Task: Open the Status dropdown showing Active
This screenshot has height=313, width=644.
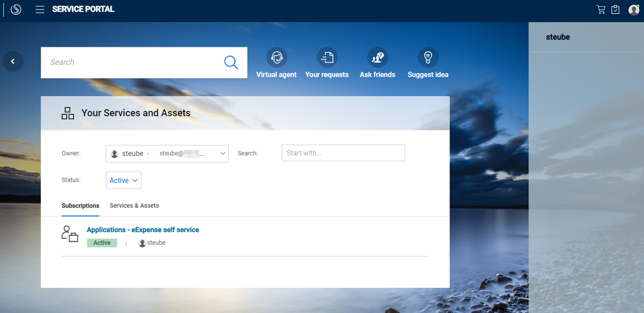Action: pos(123,180)
